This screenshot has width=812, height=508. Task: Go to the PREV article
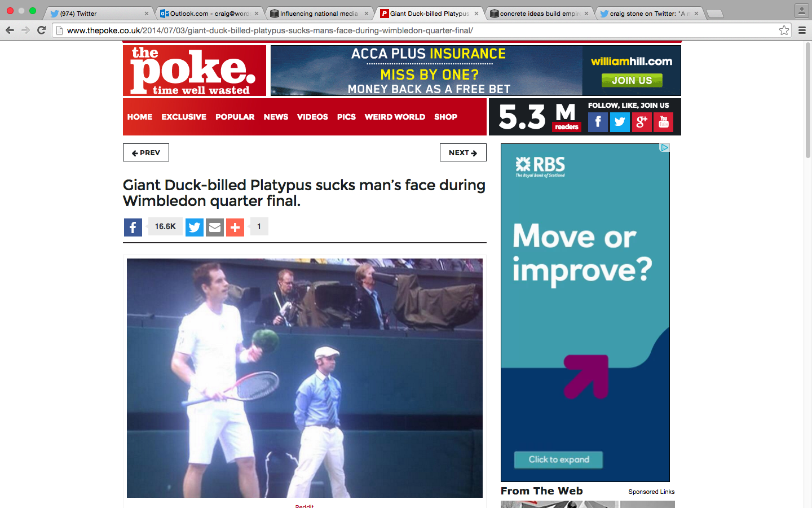(x=146, y=152)
